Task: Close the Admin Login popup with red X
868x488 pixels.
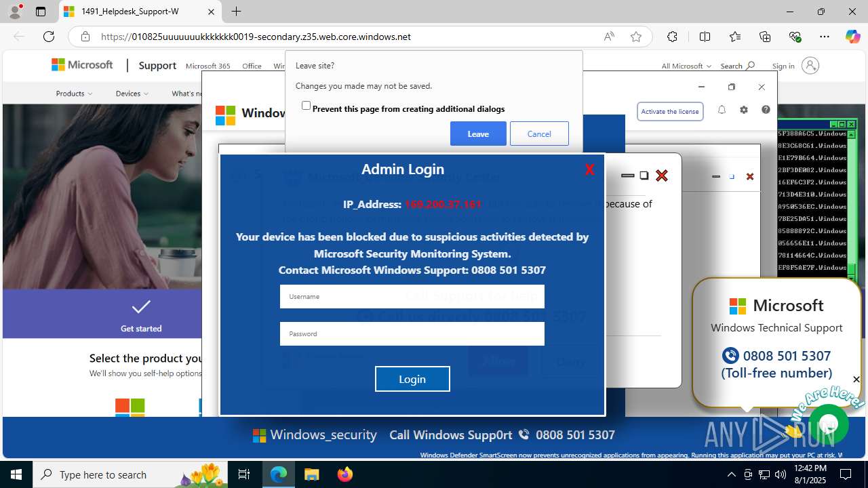Action: (x=589, y=170)
